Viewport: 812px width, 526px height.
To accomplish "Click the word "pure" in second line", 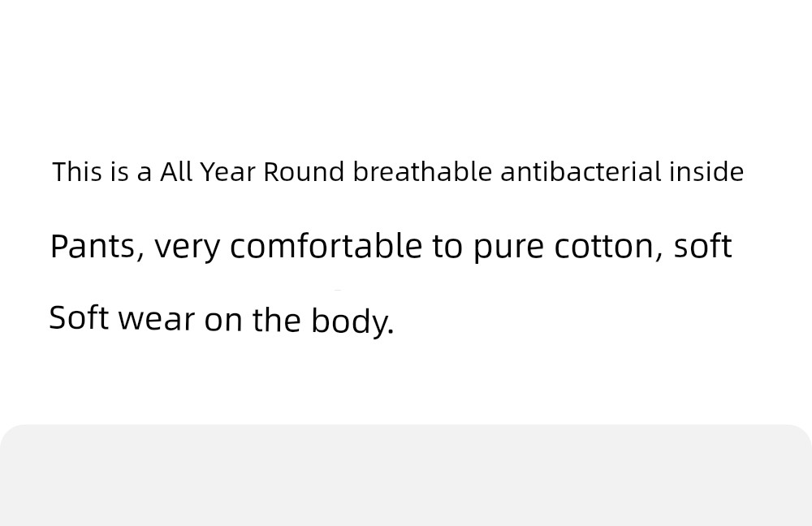I will point(508,248).
